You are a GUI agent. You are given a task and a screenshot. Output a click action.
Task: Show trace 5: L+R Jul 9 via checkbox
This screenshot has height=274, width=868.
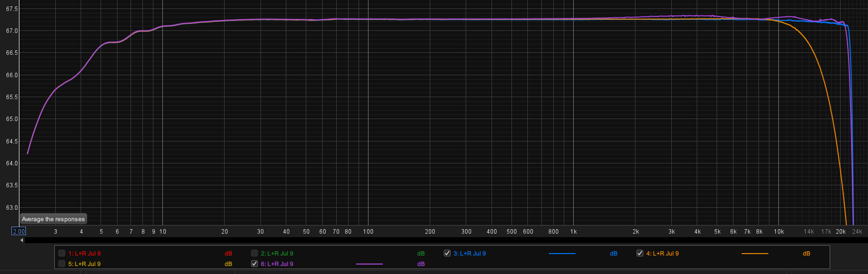pyautogui.click(x=62, y=264)
